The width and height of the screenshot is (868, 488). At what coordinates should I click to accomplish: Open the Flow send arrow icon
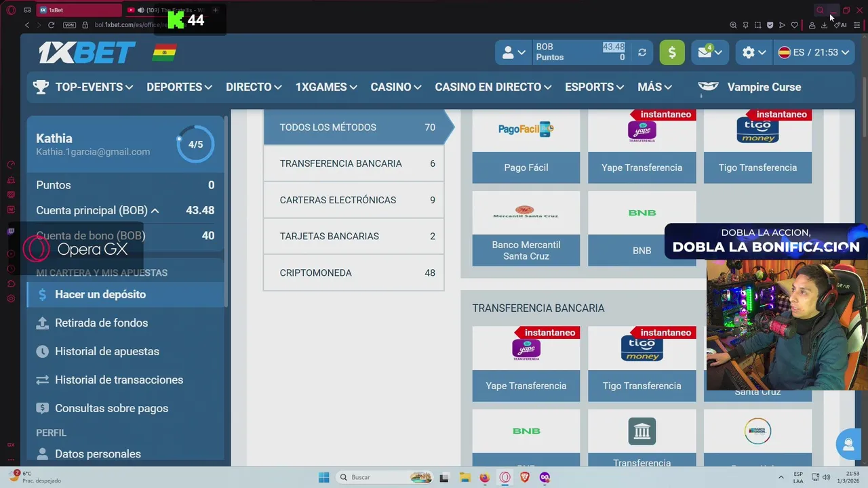coord(782,25)
